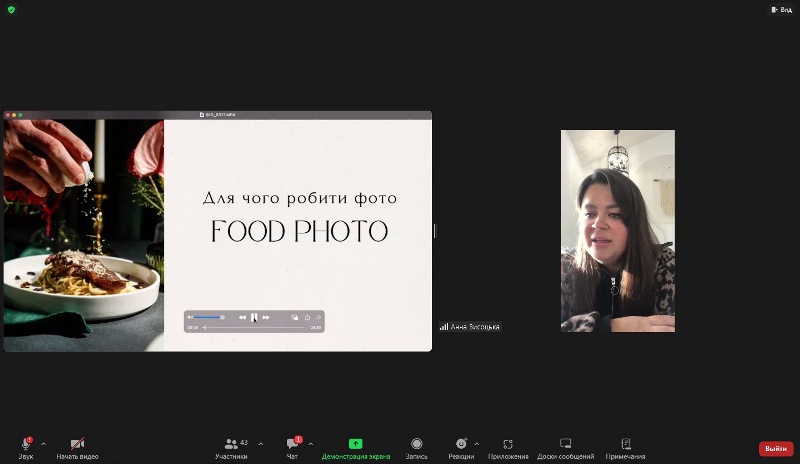Expand the arrow next to Участники

click(261, 444)
